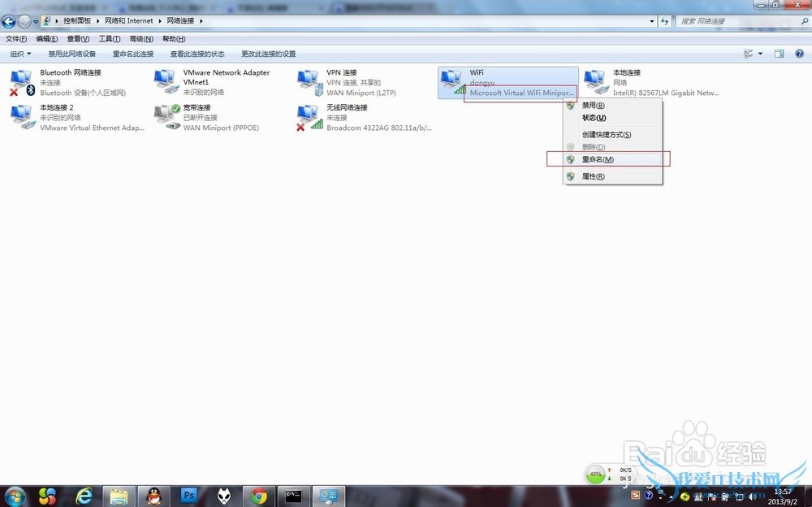The image size is (812, 507).
Task: Click 查看此连接的状态 in the toolbar
Action: point(197,54)
